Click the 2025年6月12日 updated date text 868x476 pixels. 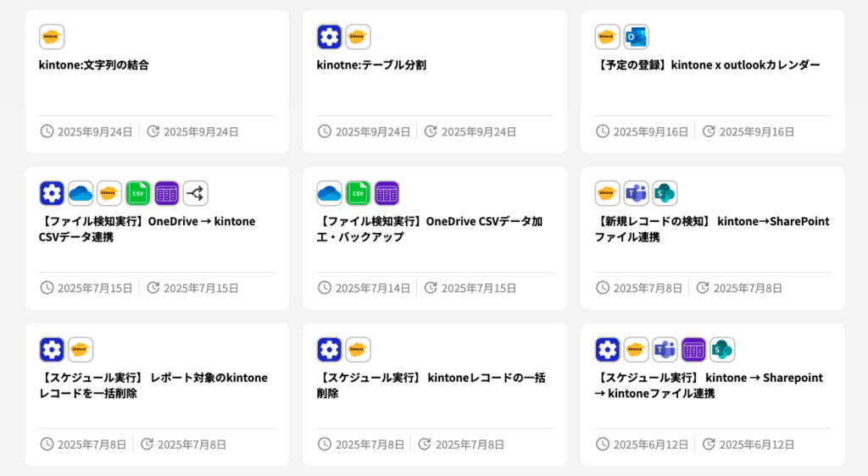pyautogui.click(x=757, y=445)
